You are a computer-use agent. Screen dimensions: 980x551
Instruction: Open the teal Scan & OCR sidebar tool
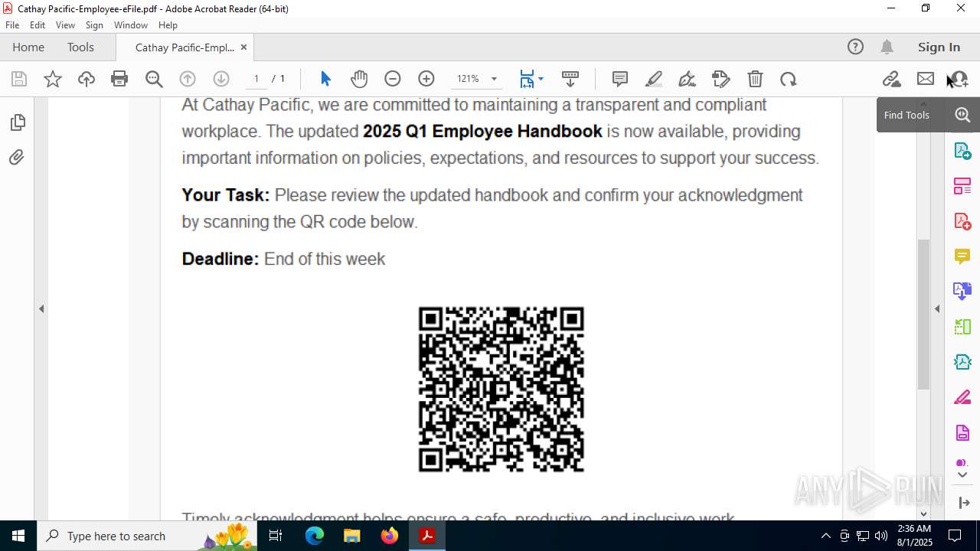click(x=962, y=362)
